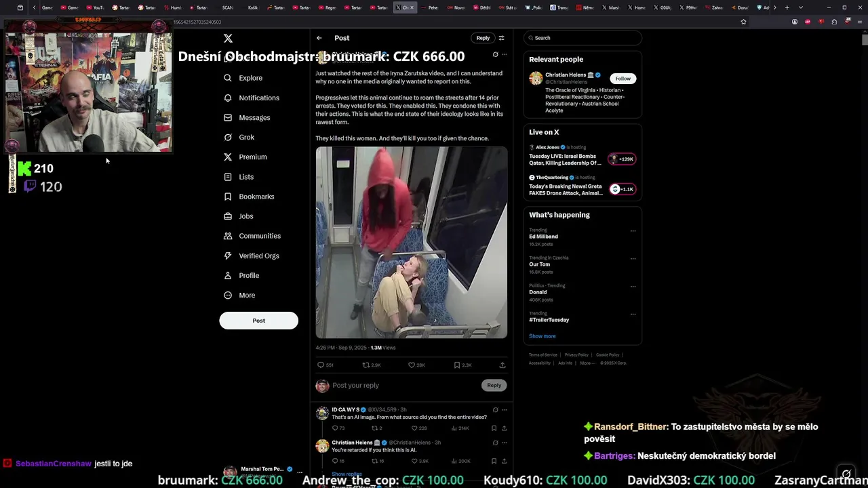The height and width of the screenshot is (488, 868).
Task: Open Lists in X sidebar
Action: tap(238, 177)
